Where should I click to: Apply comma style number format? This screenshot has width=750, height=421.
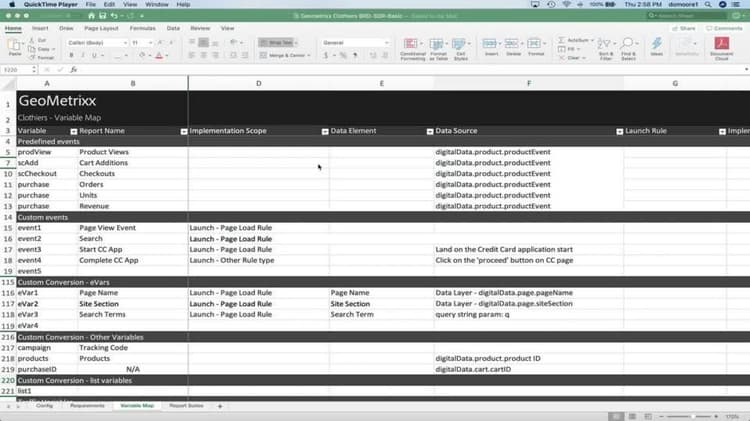(x=355, y=55)
